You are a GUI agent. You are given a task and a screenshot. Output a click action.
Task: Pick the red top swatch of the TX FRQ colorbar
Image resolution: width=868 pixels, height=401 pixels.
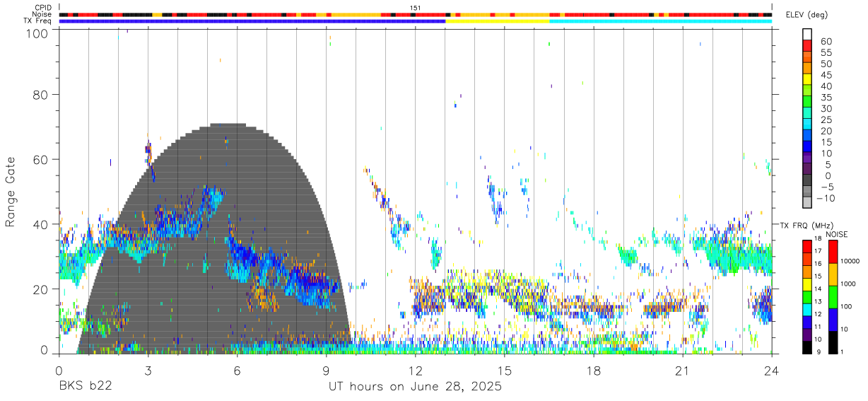[x=807, y=246]
